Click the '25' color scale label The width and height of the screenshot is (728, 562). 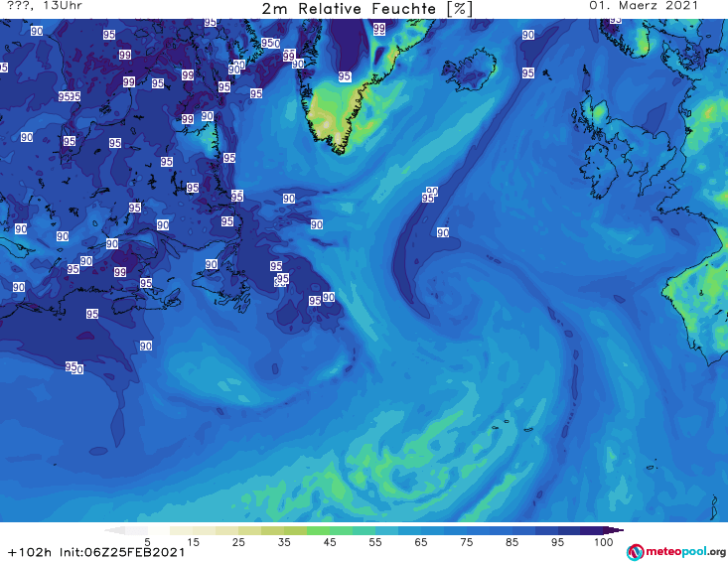238,542
